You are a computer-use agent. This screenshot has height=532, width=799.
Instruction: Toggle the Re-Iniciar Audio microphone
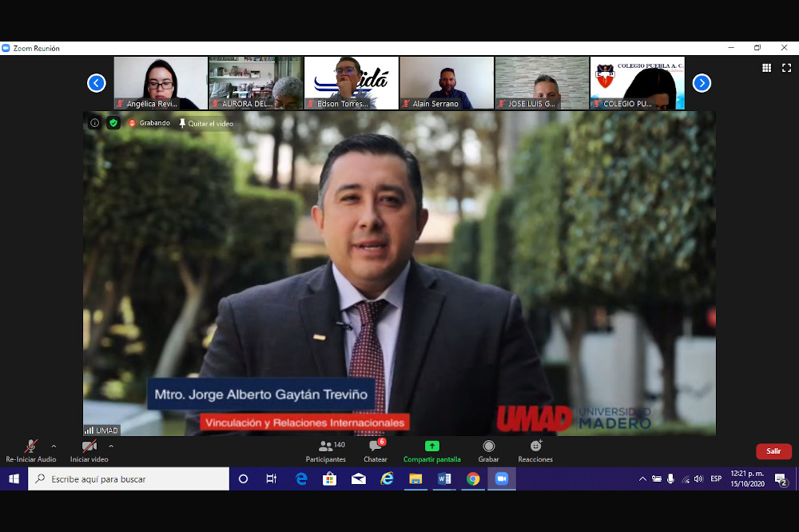30,447
